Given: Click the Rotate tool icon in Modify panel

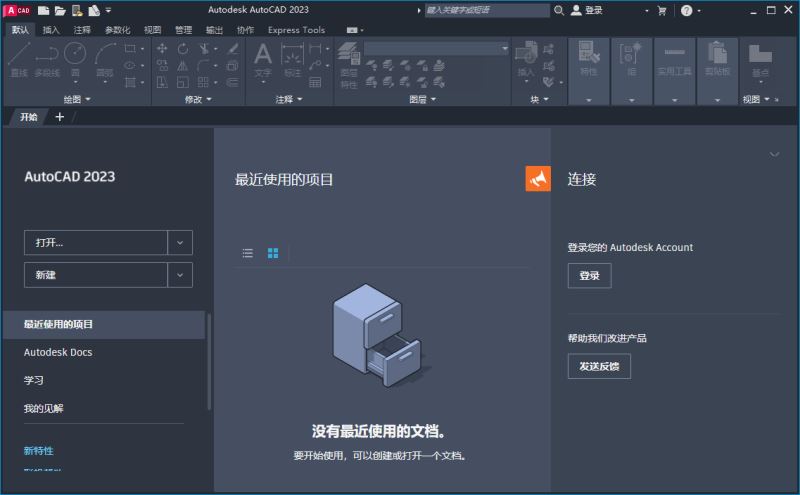Looking at the screenshot, I should [x=183, y=49].
